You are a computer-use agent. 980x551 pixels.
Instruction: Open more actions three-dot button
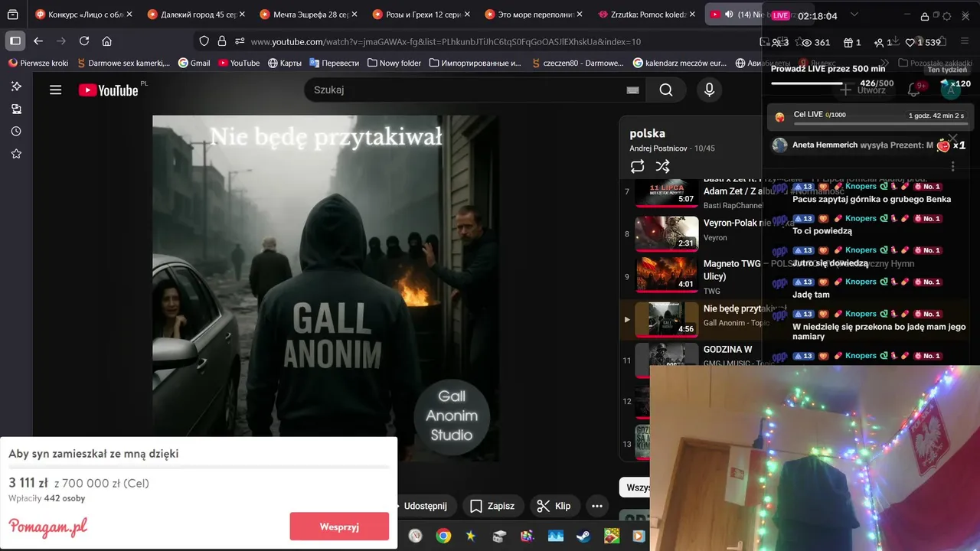point(596,506)
